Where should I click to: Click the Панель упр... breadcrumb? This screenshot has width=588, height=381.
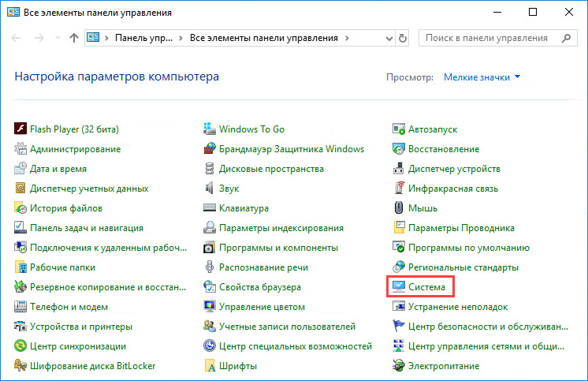point(143,38)
